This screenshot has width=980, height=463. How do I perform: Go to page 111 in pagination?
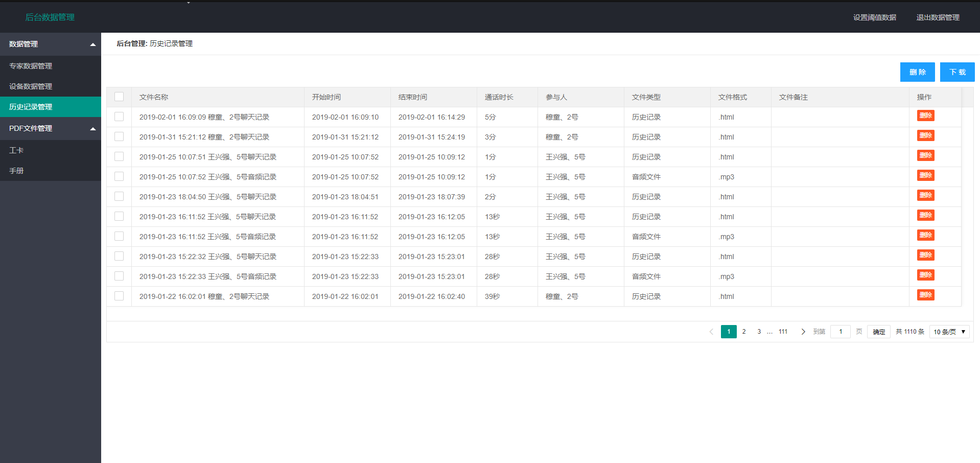click(783, 332)
